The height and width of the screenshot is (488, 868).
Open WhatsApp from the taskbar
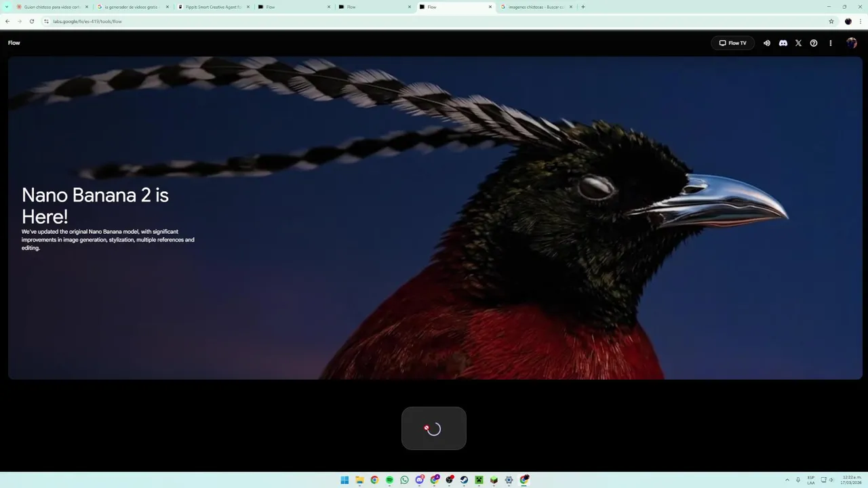(404, 480)
